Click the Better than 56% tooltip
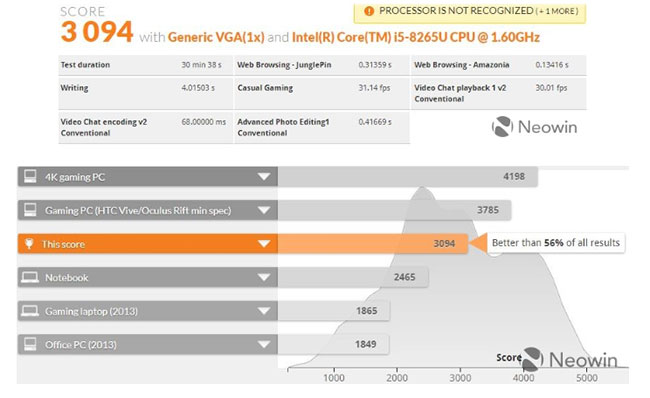The width and height of the screenshot is (650, 398). click(555, 243)
